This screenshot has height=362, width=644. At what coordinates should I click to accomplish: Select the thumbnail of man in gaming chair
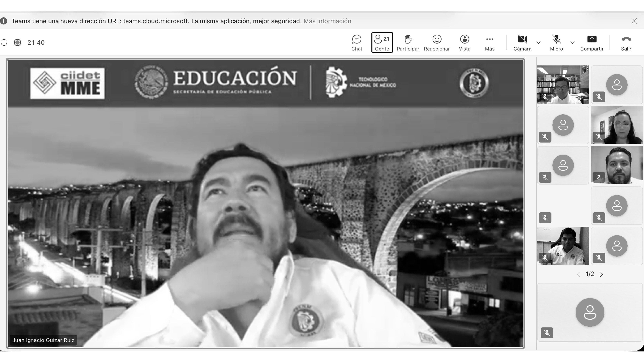pos(563,246)
